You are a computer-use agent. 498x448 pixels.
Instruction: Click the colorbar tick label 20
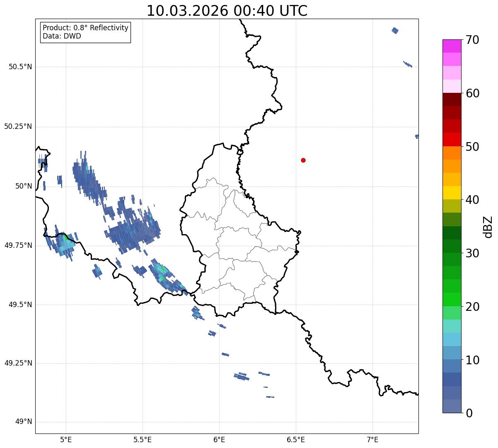point(472,307)
